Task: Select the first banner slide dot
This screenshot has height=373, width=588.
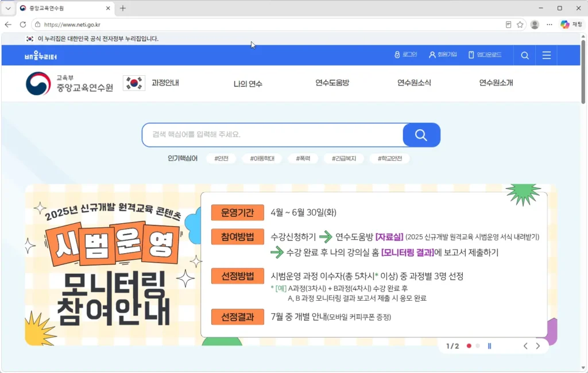Action: point(469,346)
